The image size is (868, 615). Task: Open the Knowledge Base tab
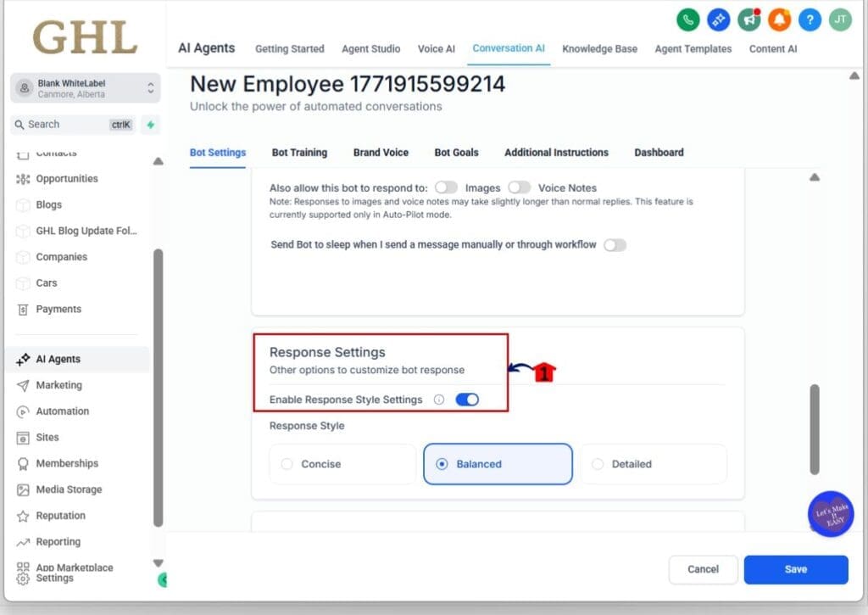coord(599,49)
